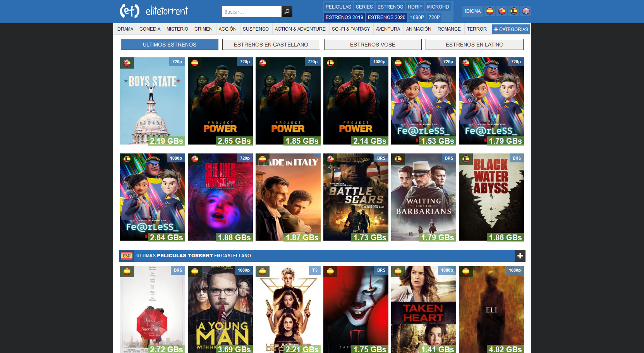
Task: Select the Latino 'L' flag in header
Action: coord(514,11)
